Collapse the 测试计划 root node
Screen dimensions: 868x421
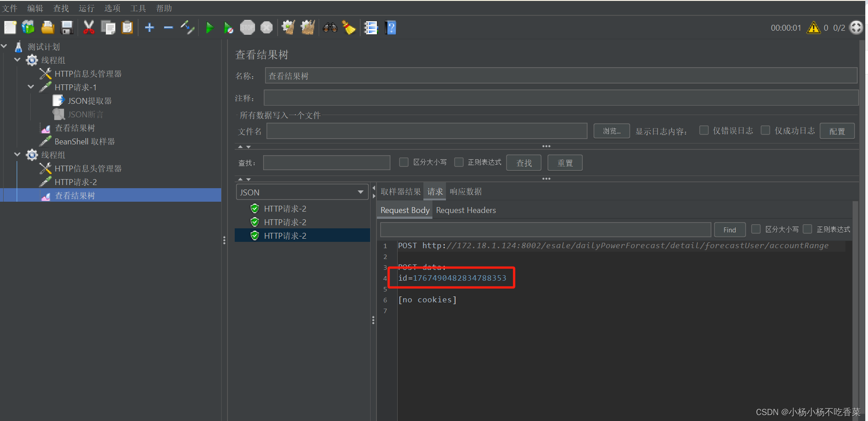click(x=4, y=46)
